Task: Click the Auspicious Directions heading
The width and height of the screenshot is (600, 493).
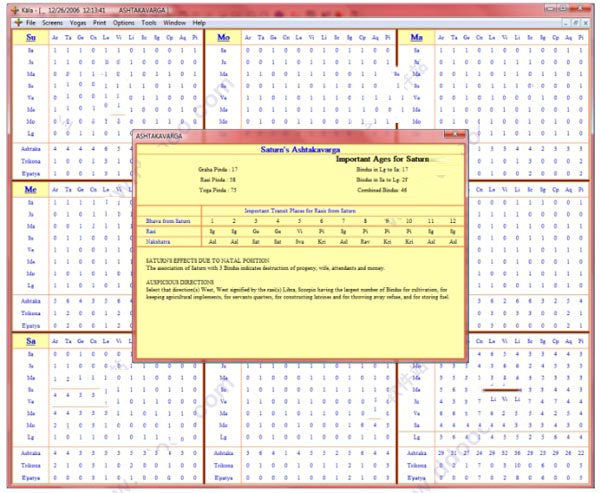Action: tap(179, 282)
